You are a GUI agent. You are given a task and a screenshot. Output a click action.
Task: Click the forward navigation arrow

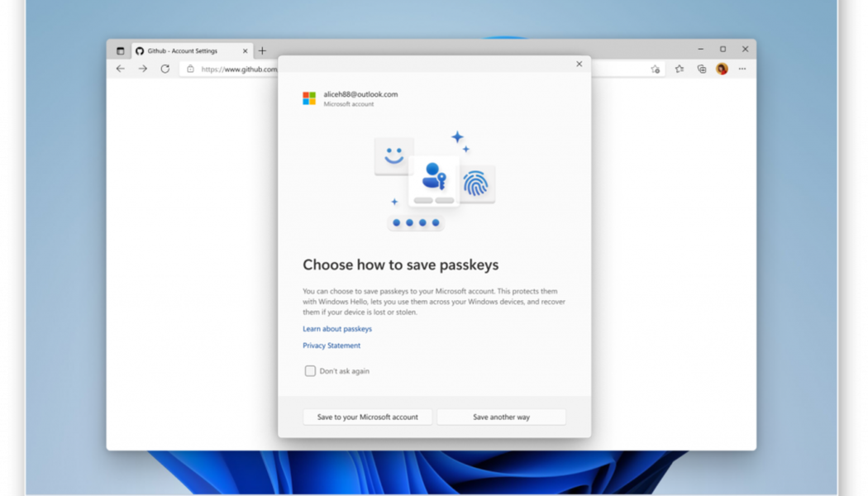click(141, 69)
